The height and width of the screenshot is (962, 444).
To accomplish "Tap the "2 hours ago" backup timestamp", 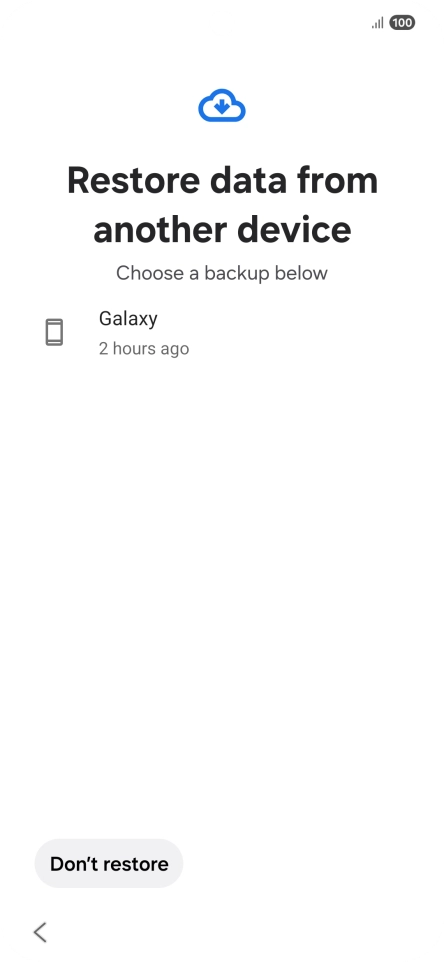I will pyautogui.click(x=144, y=348).
